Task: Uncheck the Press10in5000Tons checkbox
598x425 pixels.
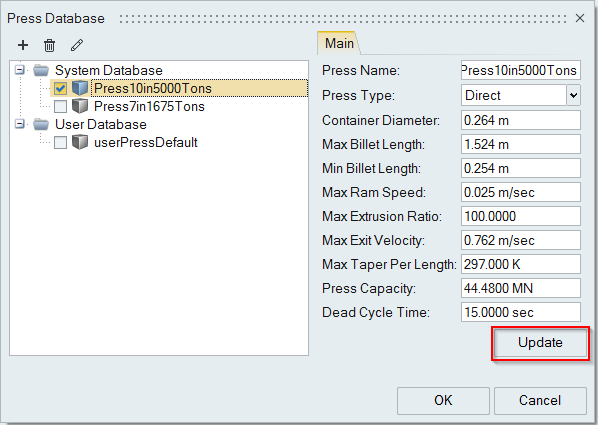Action: point(60,89)
